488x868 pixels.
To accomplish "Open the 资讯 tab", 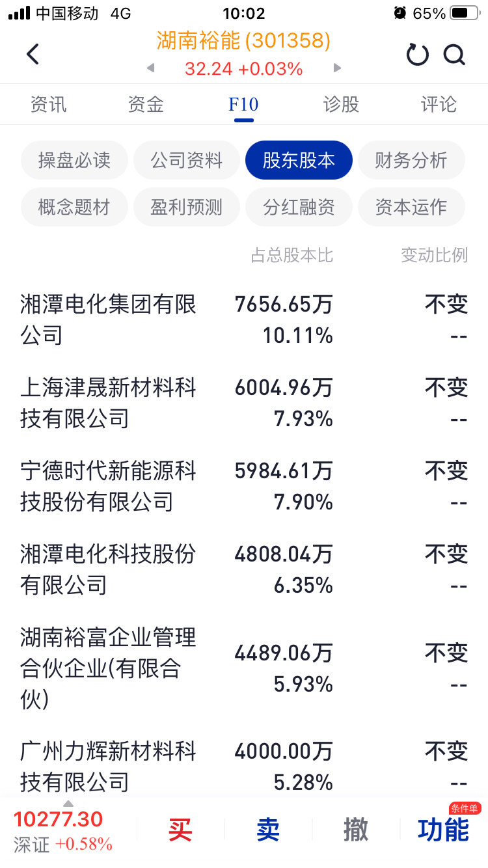I will tap(49, 104).
